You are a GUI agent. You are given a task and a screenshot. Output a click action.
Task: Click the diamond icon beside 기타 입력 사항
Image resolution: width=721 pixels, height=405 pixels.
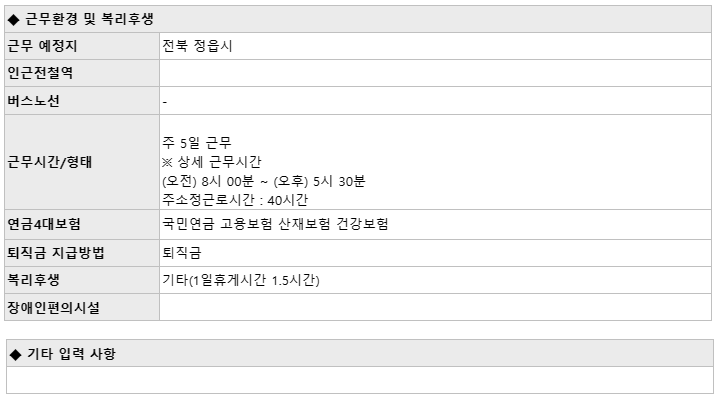coord(16,354)
